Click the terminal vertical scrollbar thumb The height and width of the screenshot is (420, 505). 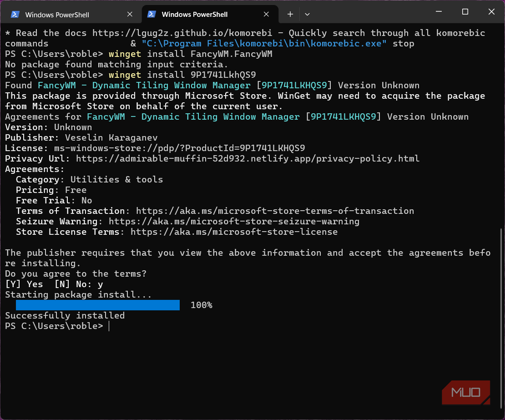pyautogui.click(x=501, y=319)
